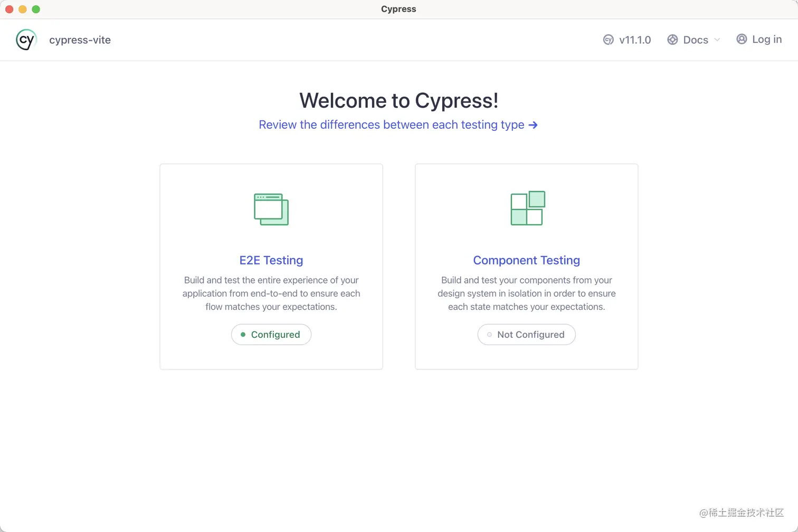Click the green dot in the Configured badge
The width and height of the screenshot is (798, 532).
(243, 335)
